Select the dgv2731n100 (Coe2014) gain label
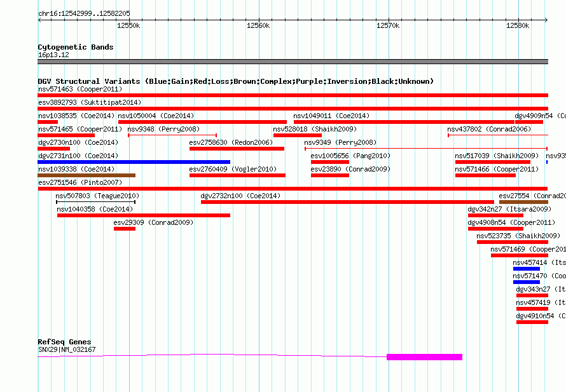Viewport: 566px width, 392px height. [x=78, y=156]
